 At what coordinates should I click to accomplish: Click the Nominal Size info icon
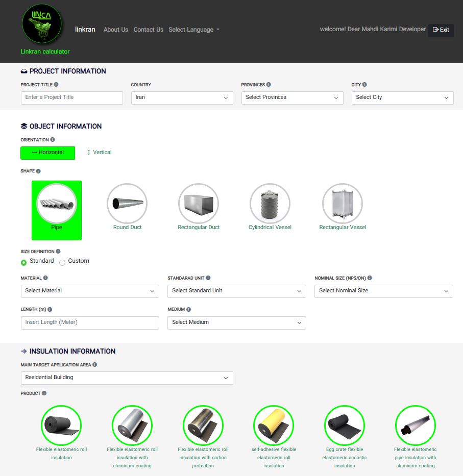click(370, 278)
